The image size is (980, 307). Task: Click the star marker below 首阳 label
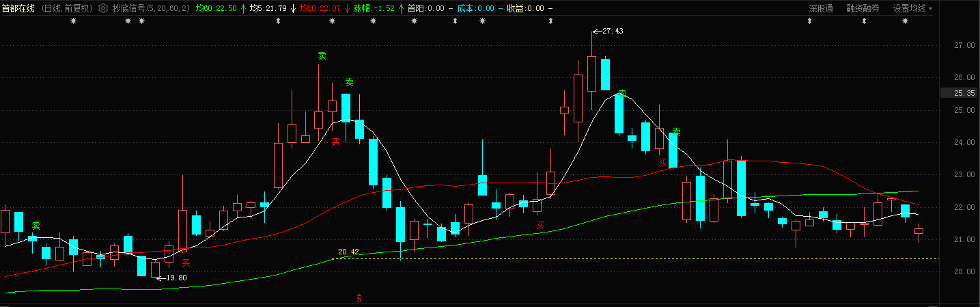[x=414, y=21]
